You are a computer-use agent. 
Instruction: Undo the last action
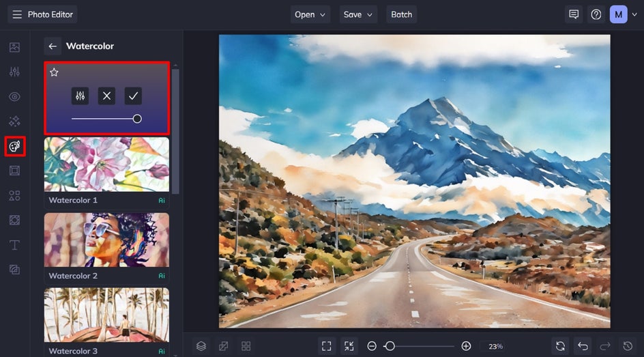[582, 346]
